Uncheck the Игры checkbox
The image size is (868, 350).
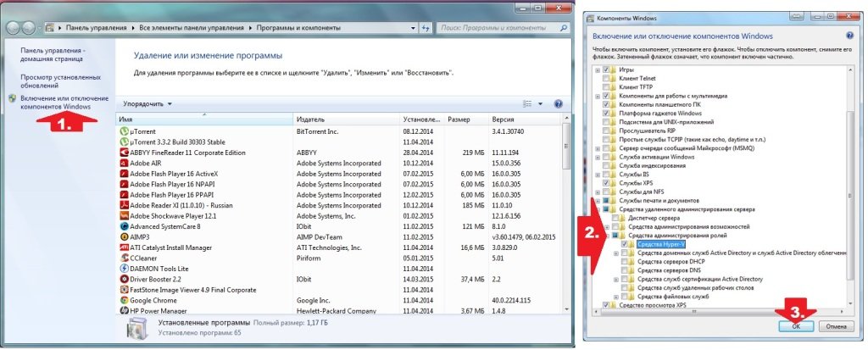click(606, 69)
